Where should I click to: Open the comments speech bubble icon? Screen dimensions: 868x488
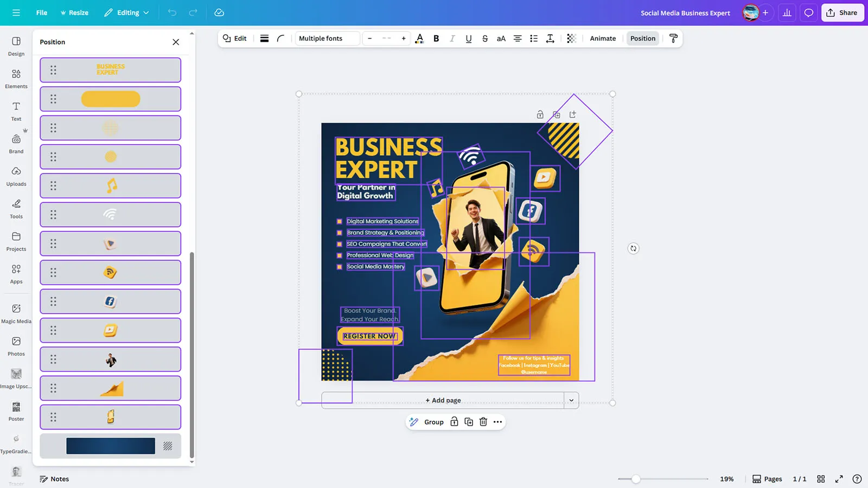tap(808, 12)
